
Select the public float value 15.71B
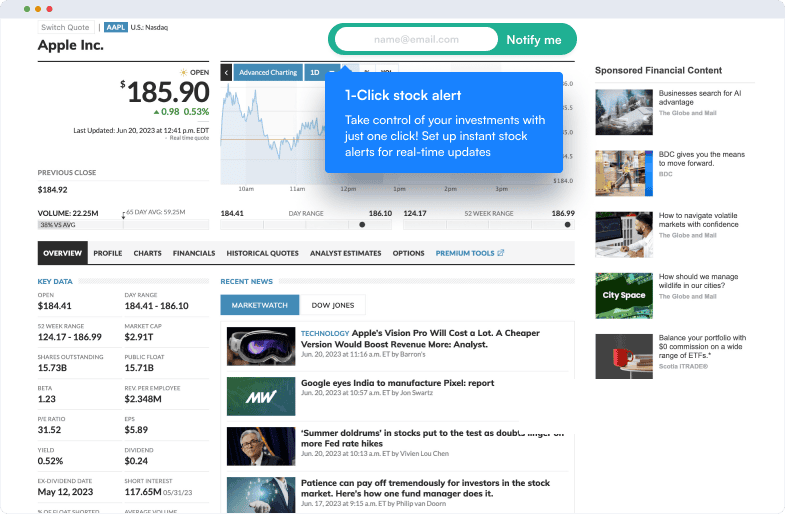[x=139, y=368]
